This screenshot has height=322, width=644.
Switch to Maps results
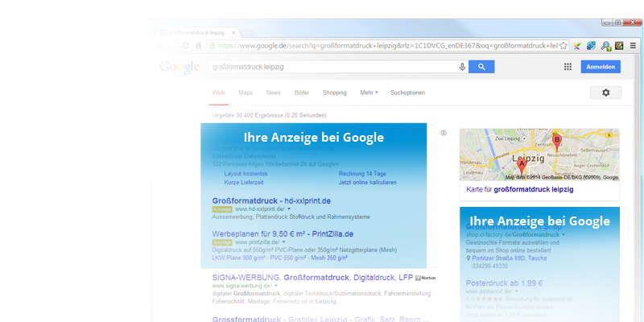pyautogui.click(x=246, y=93)
